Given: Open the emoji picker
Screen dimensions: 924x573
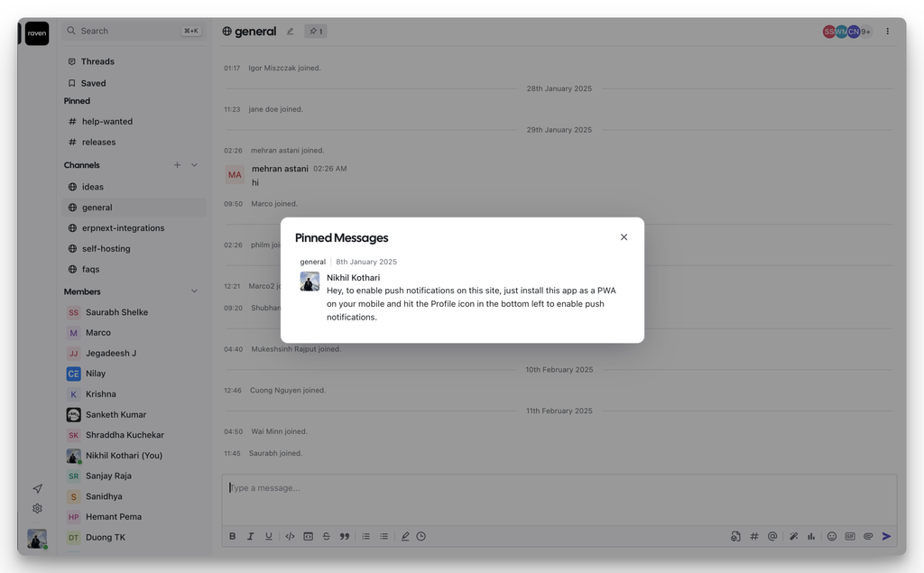Looking at the screenshot, I should click(x=832, y=536).
